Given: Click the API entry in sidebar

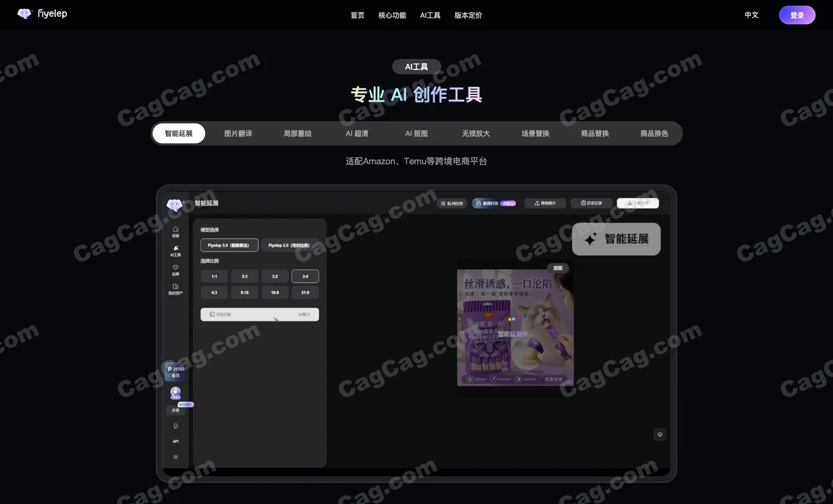Looking at the screenshot, I should (175, 441).
